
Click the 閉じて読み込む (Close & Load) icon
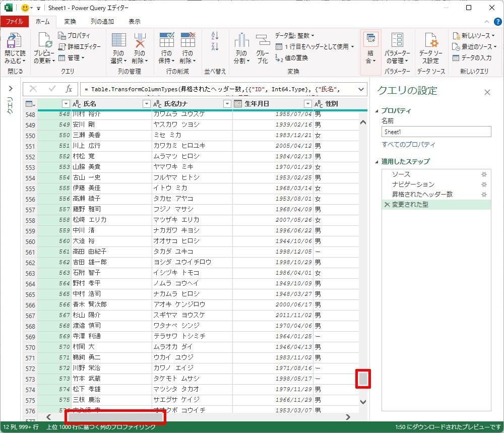tap(14, 41)
